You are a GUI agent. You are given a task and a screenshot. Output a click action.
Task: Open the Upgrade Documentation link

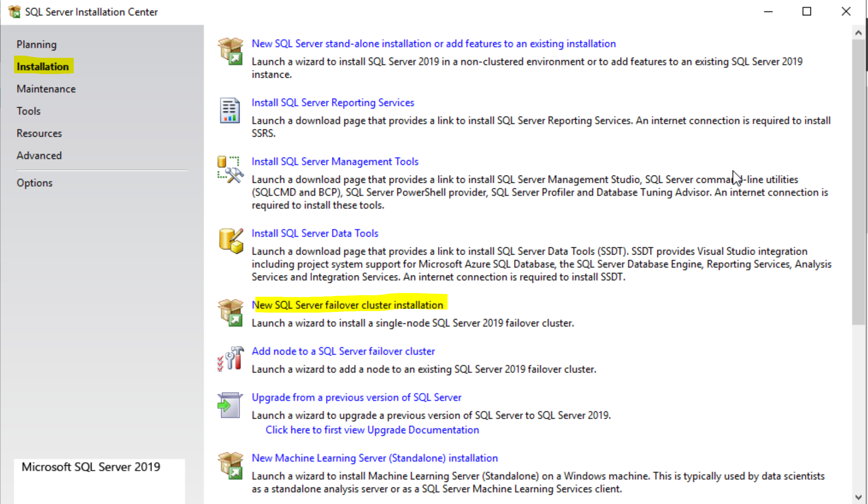(372, 430)
